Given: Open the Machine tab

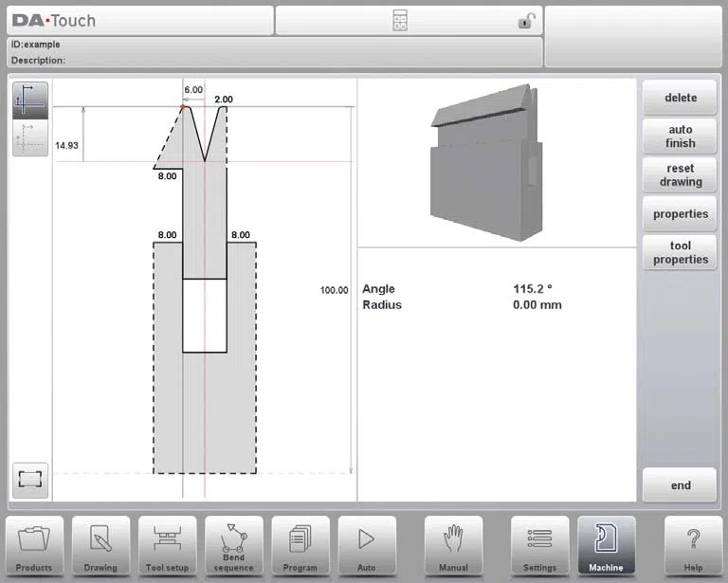Looking at the screenshot, I should (x=607, y=546).
